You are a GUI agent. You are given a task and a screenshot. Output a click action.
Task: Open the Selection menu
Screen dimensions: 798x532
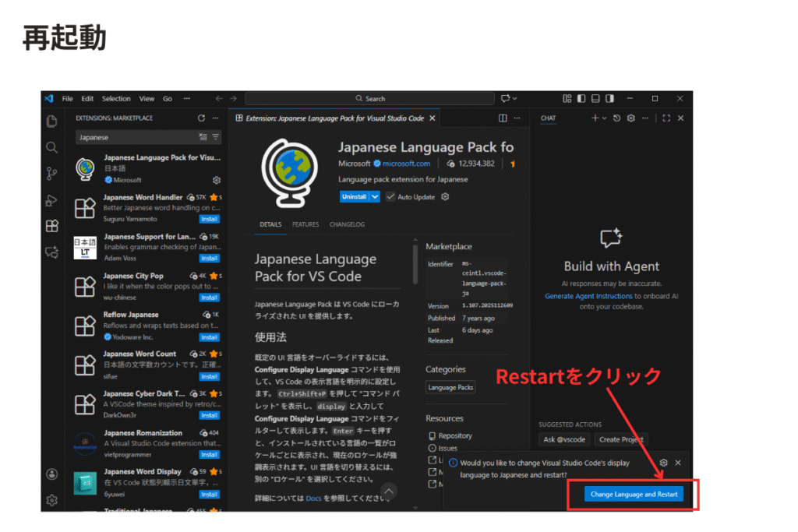coord(116,99)
